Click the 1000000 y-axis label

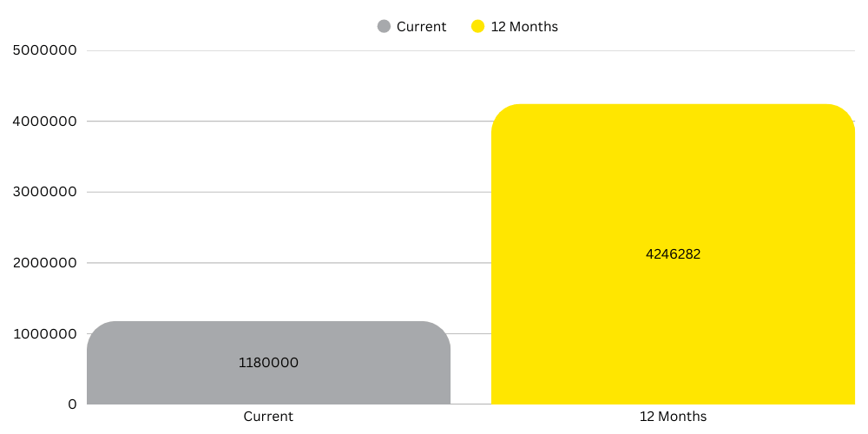45,334
